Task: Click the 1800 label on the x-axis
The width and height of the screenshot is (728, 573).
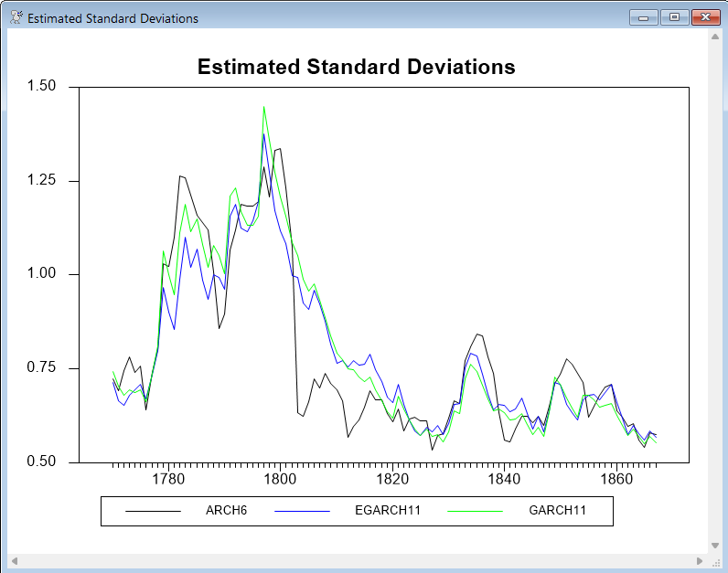Action: click(x=279, y=478)
